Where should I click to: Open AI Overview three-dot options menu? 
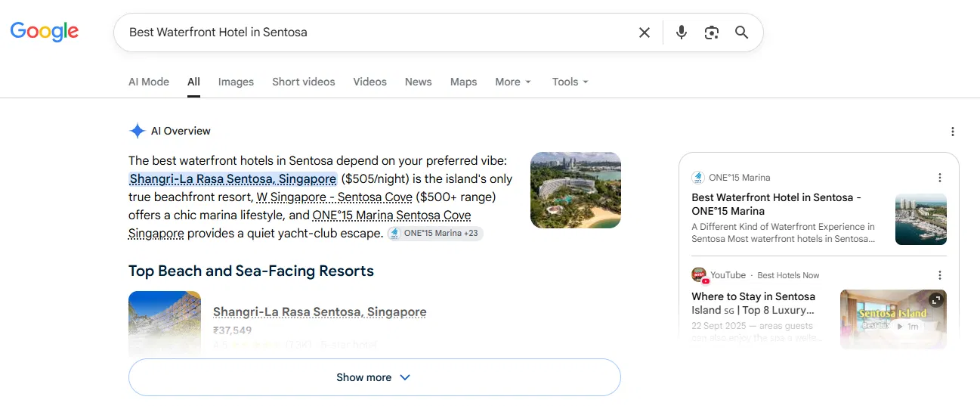pos(953,132)
